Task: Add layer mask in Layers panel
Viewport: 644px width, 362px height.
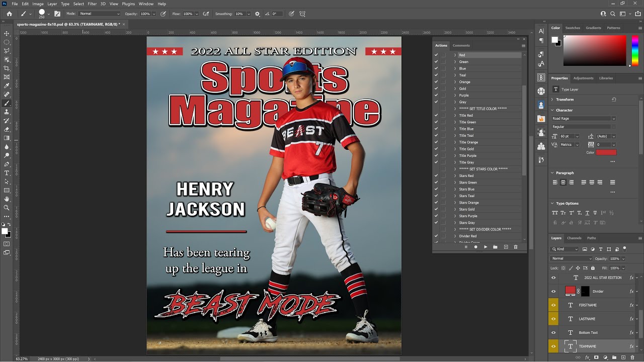Action: [596, 357]
